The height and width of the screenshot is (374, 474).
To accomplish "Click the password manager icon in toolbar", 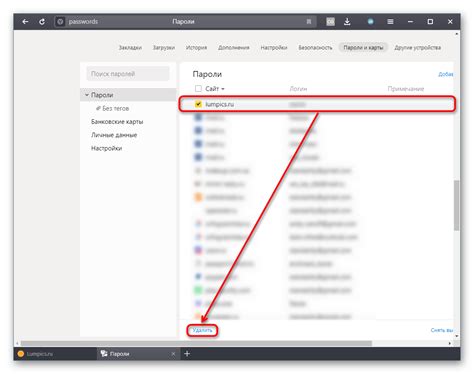I will tap(330, 22).
